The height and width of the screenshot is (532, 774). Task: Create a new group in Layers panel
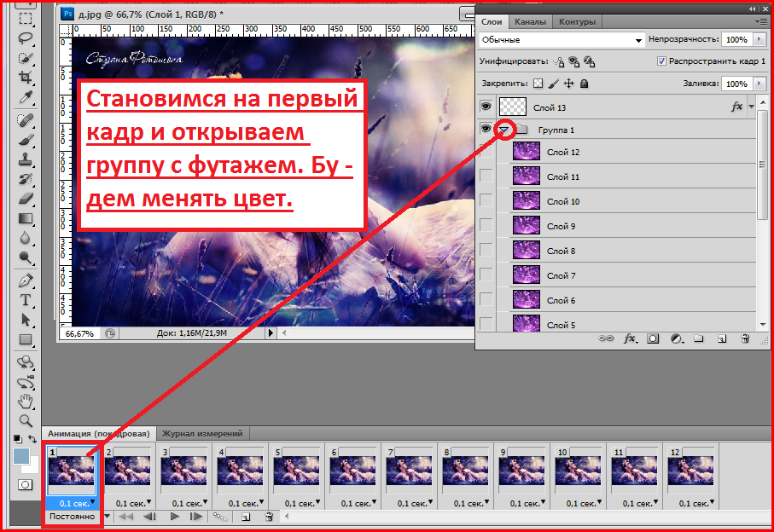698,338
